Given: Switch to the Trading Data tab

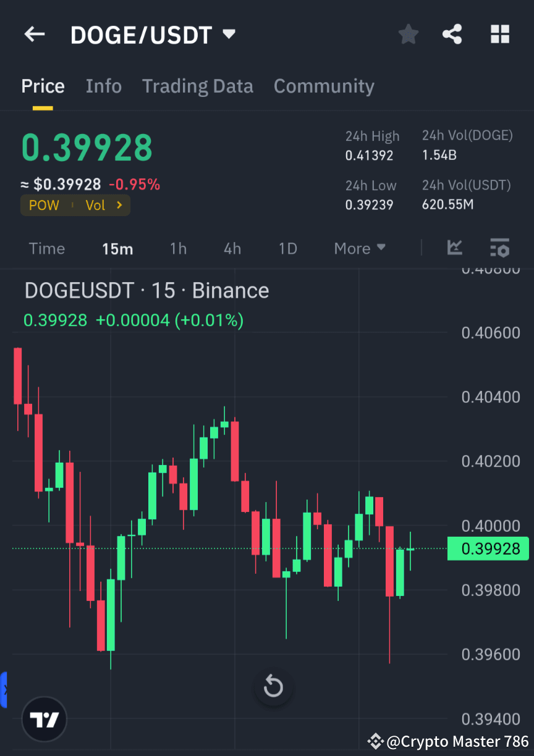Looking at the screenshot, I should pos(197,86).
